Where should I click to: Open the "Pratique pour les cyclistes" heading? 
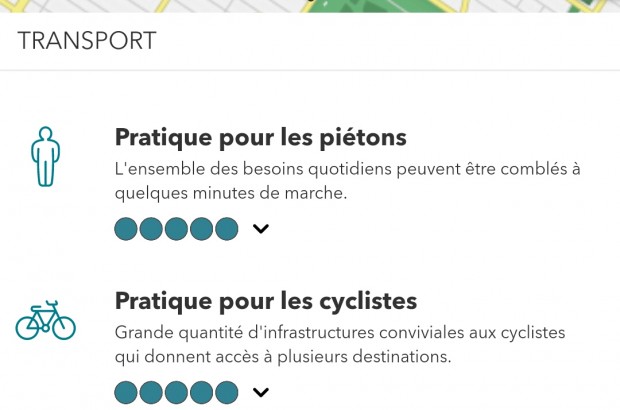point(265,300)
